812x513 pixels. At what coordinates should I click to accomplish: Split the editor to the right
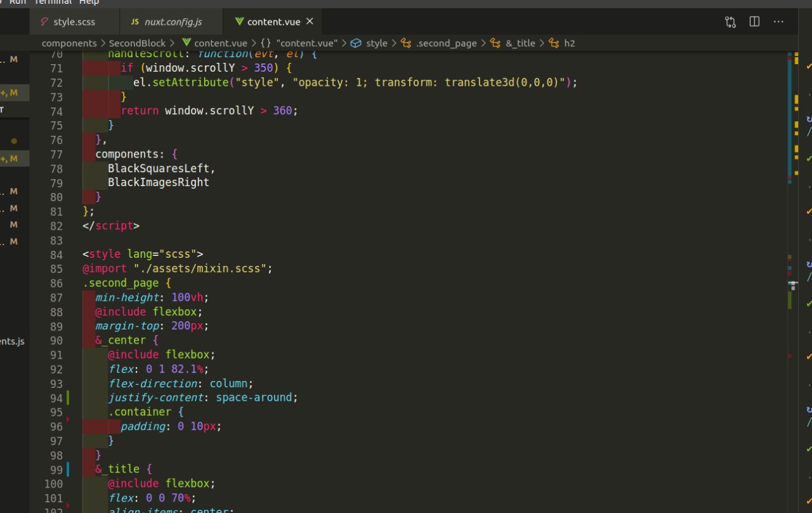click(754, 22)
